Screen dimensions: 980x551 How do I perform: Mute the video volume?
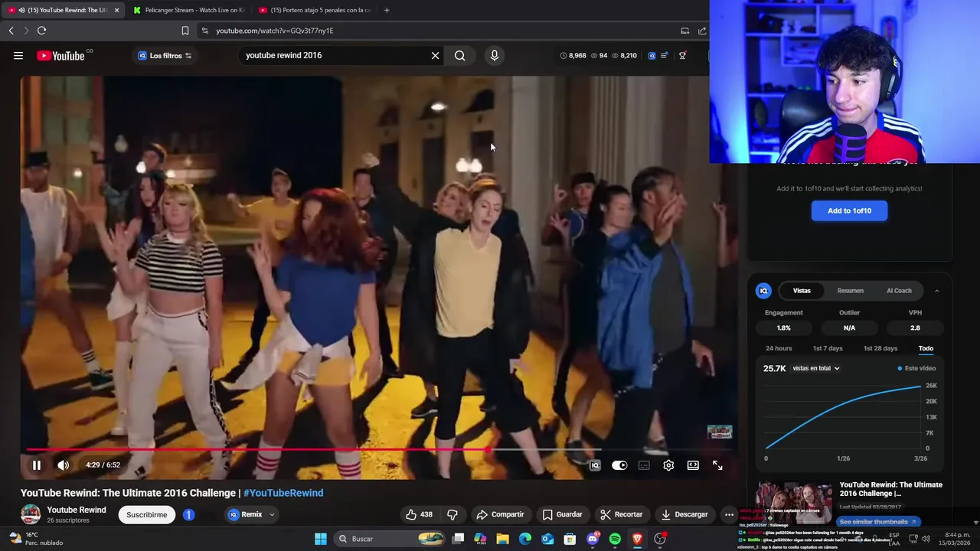pyautogui.click(x=64, y=465)
